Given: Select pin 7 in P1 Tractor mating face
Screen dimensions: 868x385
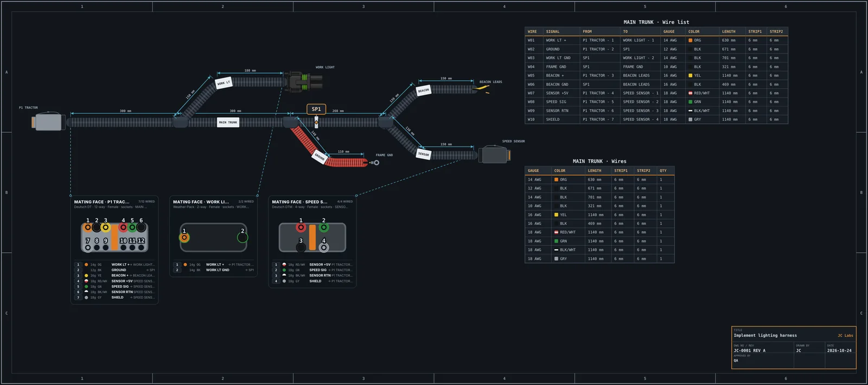Looking at the screenshot, I should pyautogui.click(x=88, y=247).
